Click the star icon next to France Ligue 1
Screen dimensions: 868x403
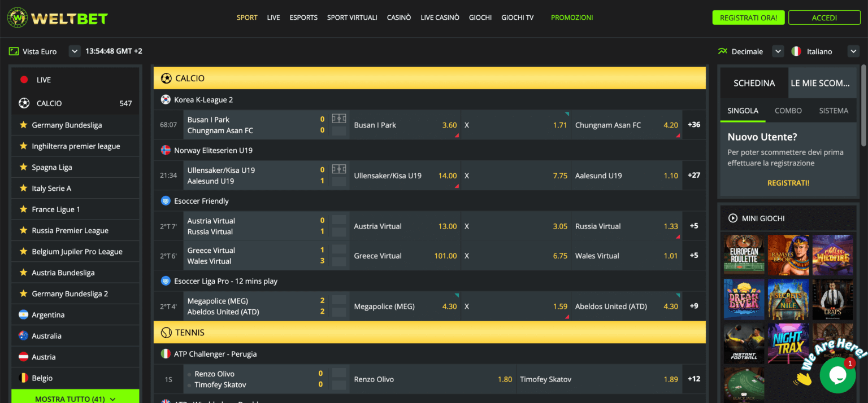[x=23, y=209]
